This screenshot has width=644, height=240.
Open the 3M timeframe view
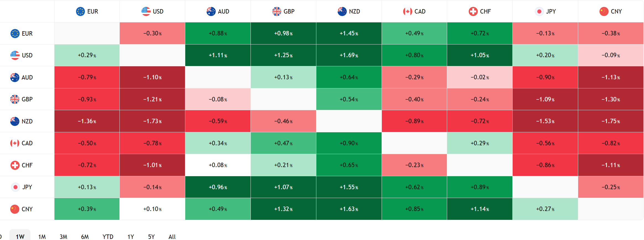pos(63,237)
